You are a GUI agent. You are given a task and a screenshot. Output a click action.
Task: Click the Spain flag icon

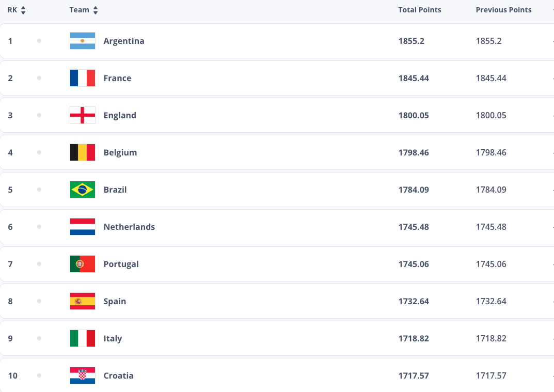coord(82,301)
